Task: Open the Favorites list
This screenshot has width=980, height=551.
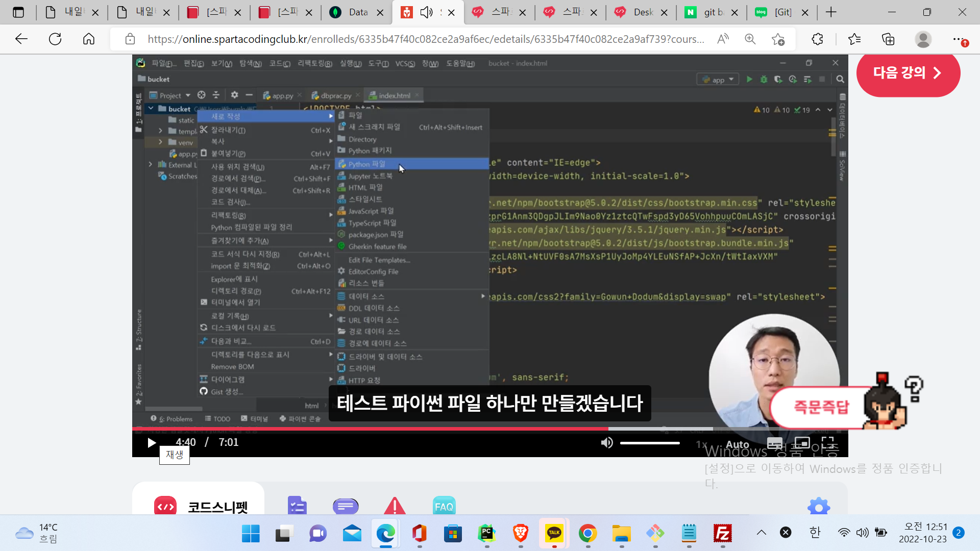Action: (x=854, y=39)
